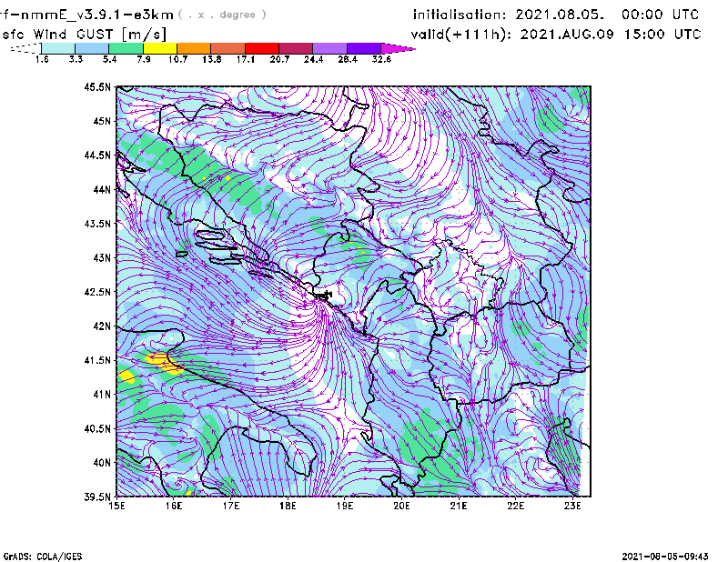
Task: Click the 43N latitude axis label
Action: point(102,257)
